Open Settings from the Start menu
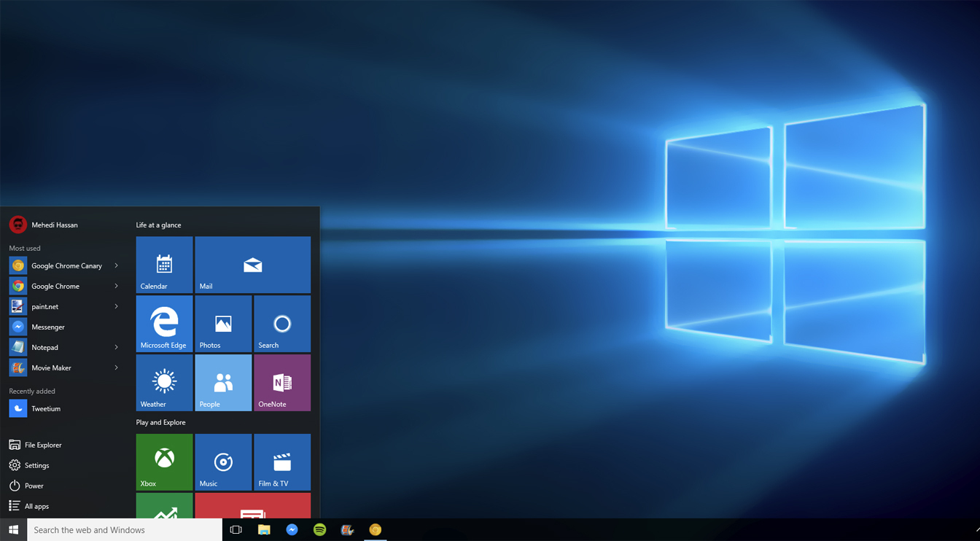 [35, 464]
